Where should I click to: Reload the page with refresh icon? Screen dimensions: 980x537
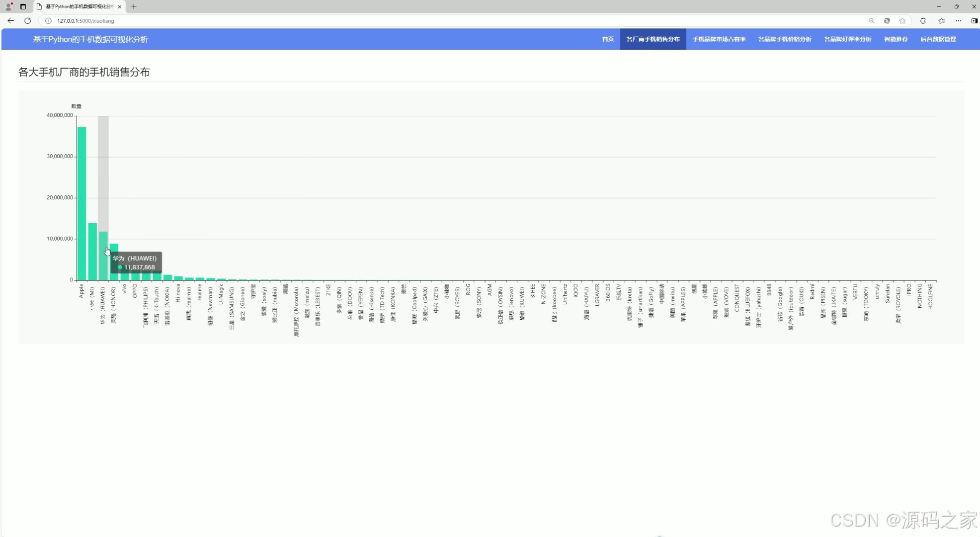(28, 21)
